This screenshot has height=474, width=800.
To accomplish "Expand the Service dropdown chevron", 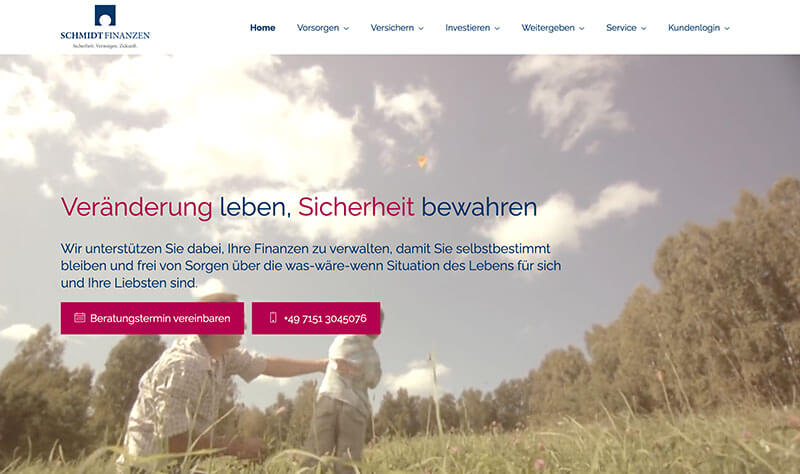I will 643,29.
